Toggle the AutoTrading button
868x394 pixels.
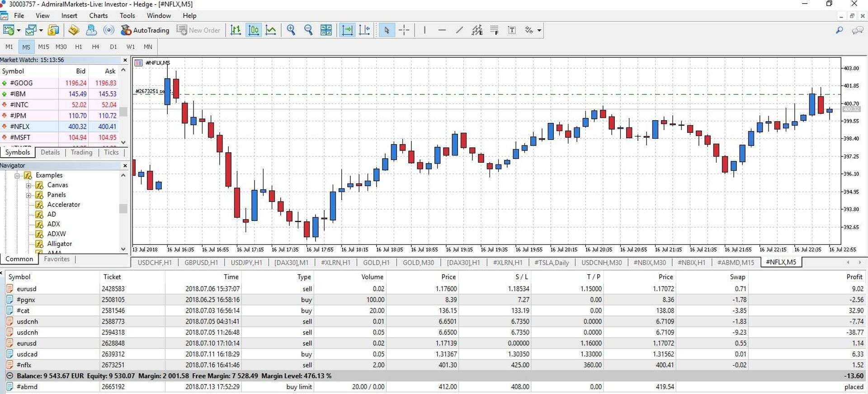coord(145,30)
